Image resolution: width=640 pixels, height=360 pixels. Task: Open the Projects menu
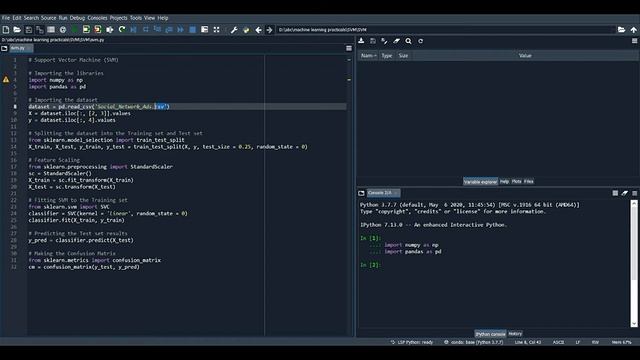tap(118, 18)
